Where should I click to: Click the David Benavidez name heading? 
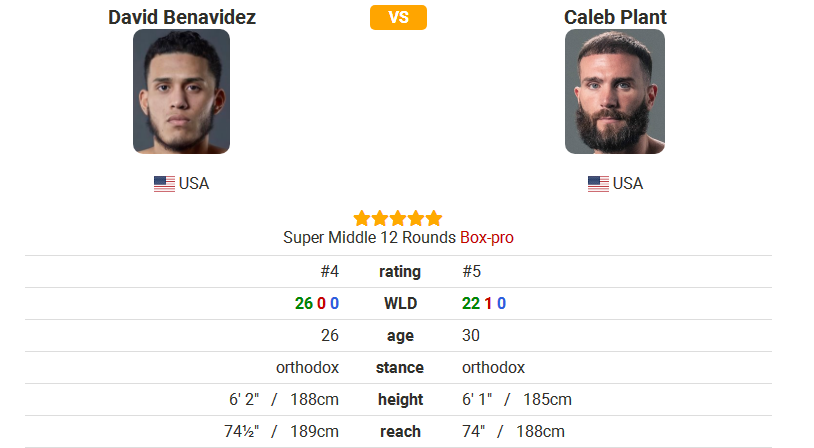pyautogui.click(x=182, y=17)
